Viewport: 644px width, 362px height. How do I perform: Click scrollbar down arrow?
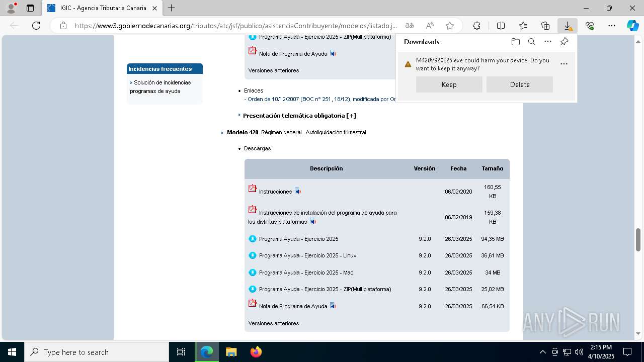(x=638, y=333)
